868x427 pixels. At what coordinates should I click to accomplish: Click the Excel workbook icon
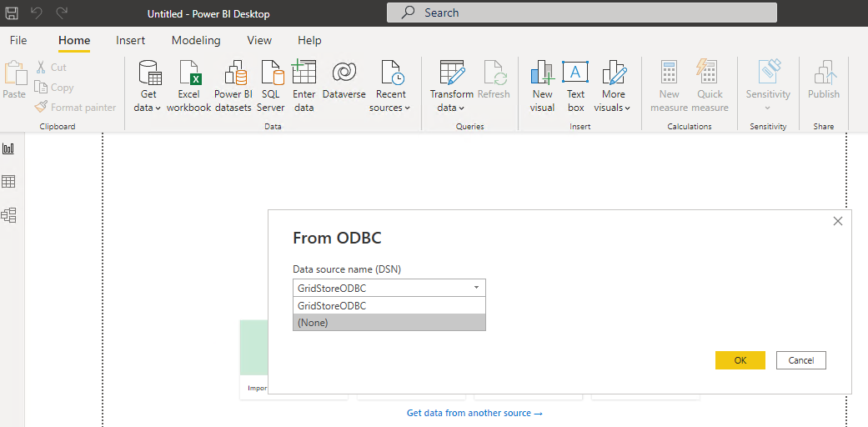click(x=188, y=75)
